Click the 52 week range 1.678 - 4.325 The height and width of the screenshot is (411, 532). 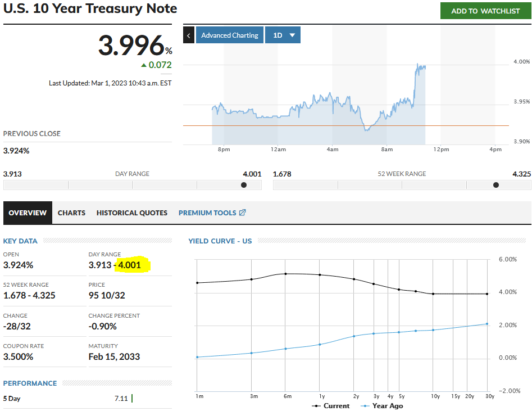(x=29, y=296)
